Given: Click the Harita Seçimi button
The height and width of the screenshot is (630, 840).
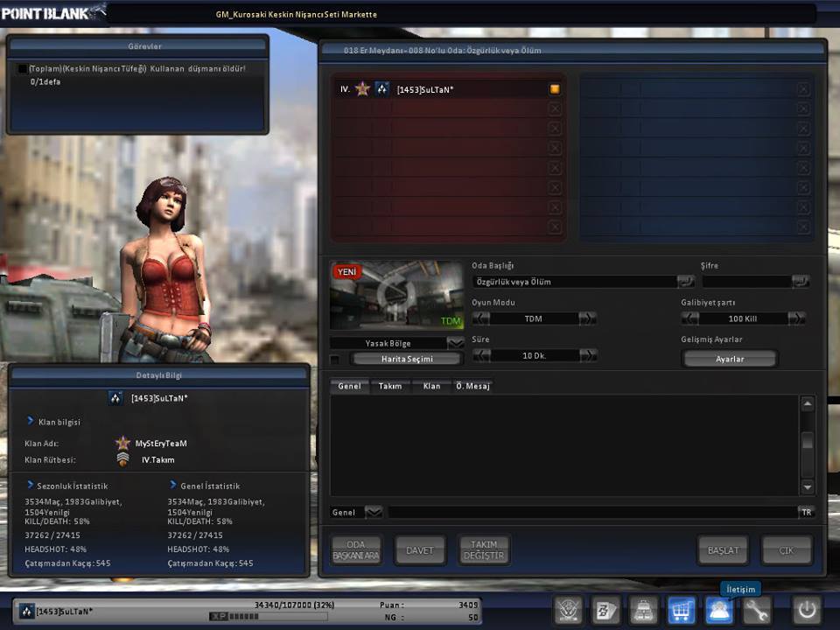Looking at the screenshot, I should [x=407, y=359].
